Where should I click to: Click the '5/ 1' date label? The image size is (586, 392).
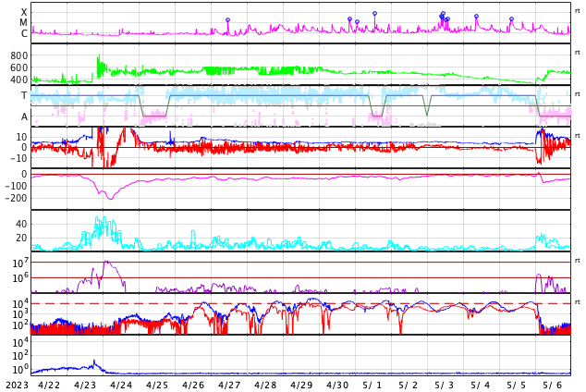point(372,385)
